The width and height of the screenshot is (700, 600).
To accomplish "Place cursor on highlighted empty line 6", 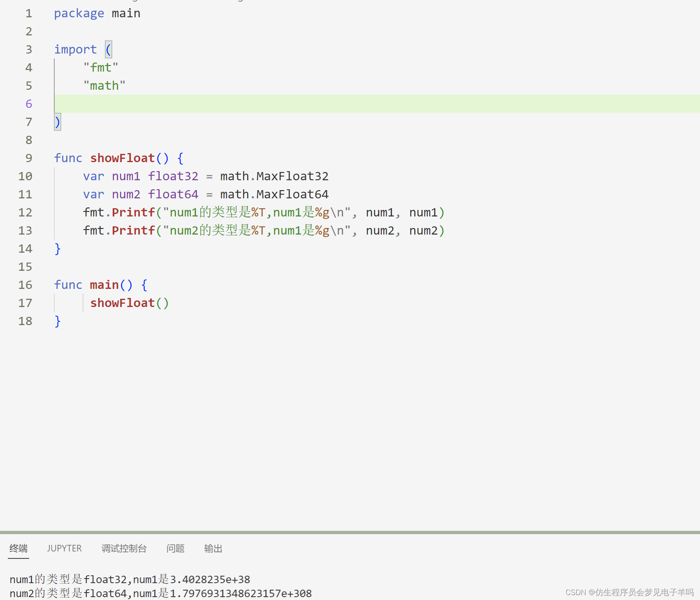I will tap(377, 104).
